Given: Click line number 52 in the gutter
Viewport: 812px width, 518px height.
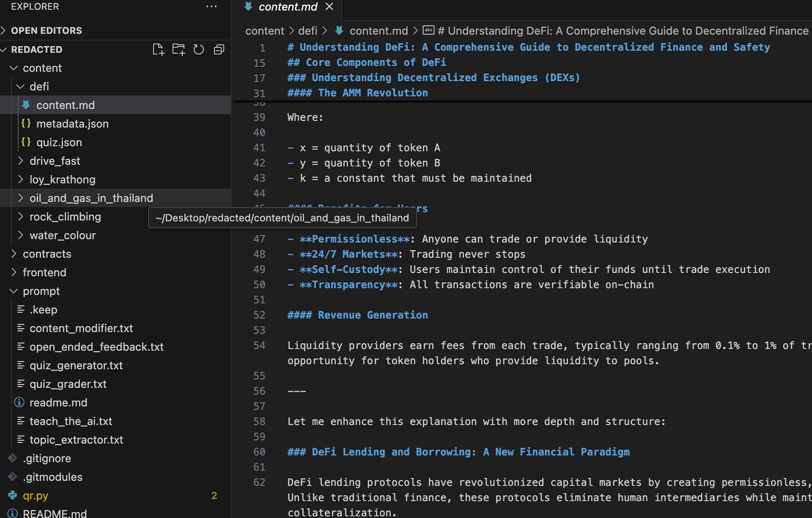Looking at the screenshot, I should tap(259, 315).
